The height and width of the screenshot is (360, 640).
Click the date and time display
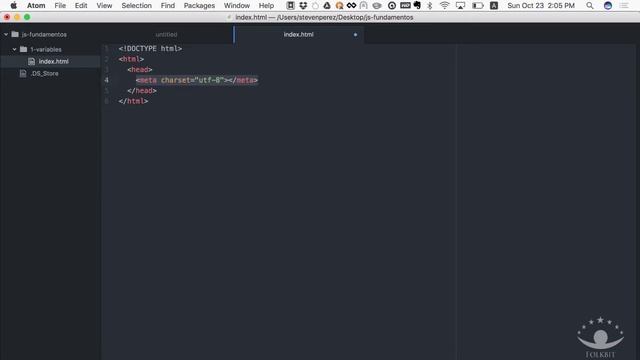click(541, 5)
